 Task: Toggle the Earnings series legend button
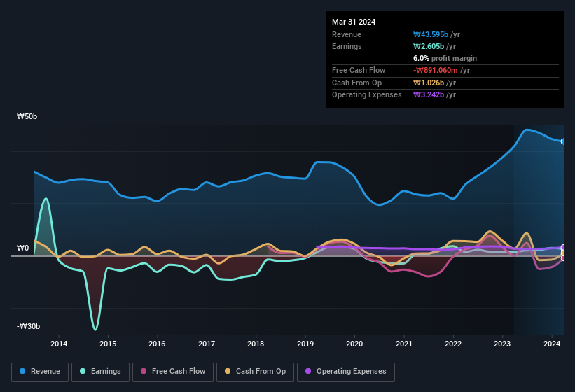(100, 372)
